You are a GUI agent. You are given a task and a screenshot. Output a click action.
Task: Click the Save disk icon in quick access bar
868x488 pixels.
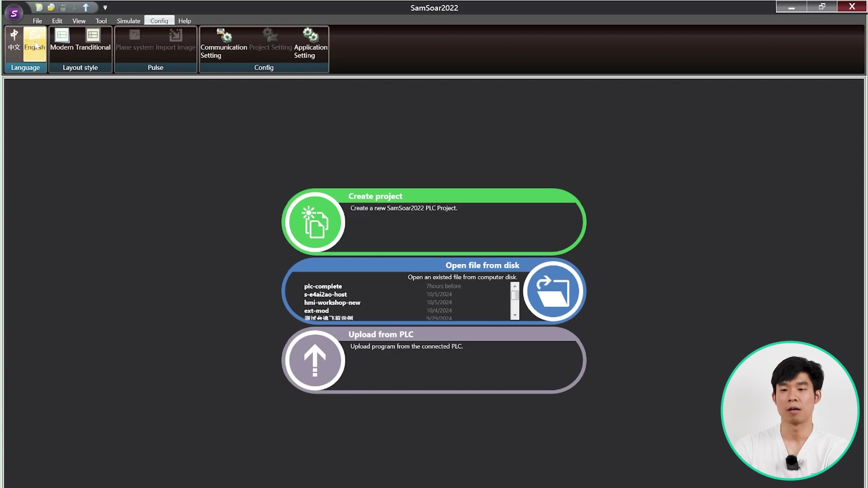(63, 8)
